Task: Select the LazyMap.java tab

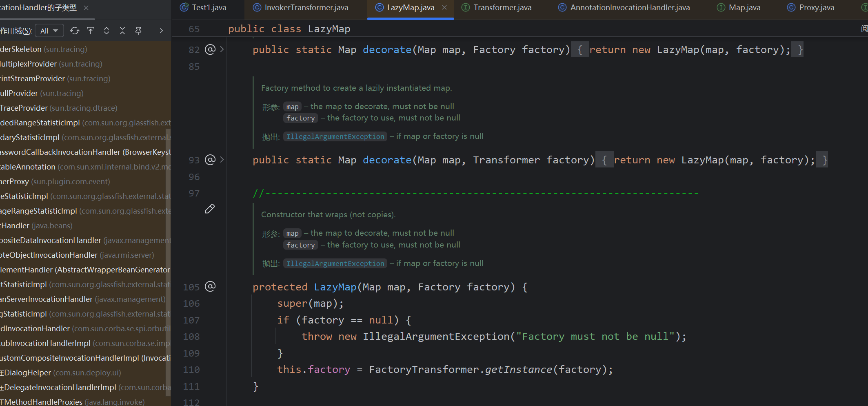Action: click(x=411, y=8)
